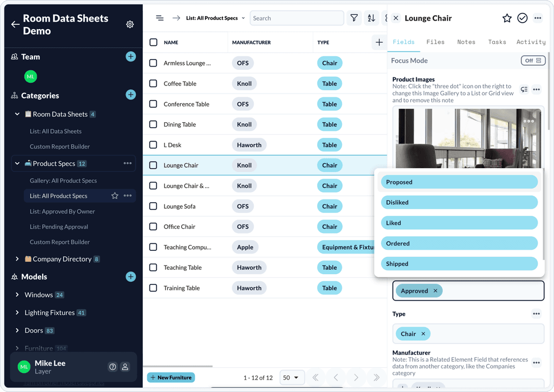Click the checkmark approve icon beside the star
The image size is (554, 392).
tap(522, 18)
